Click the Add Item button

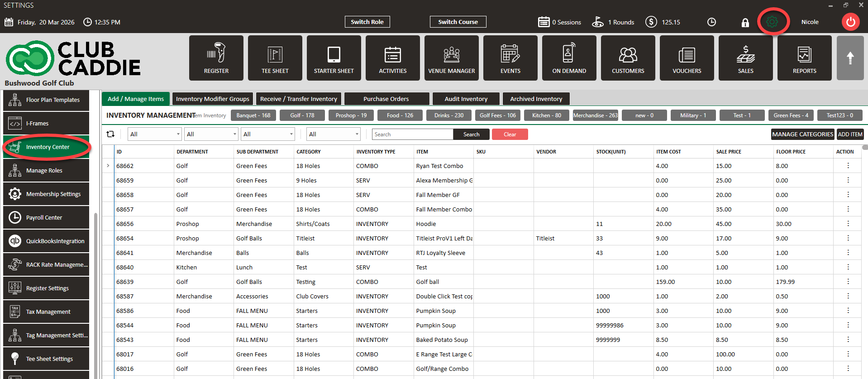point(850,134)
